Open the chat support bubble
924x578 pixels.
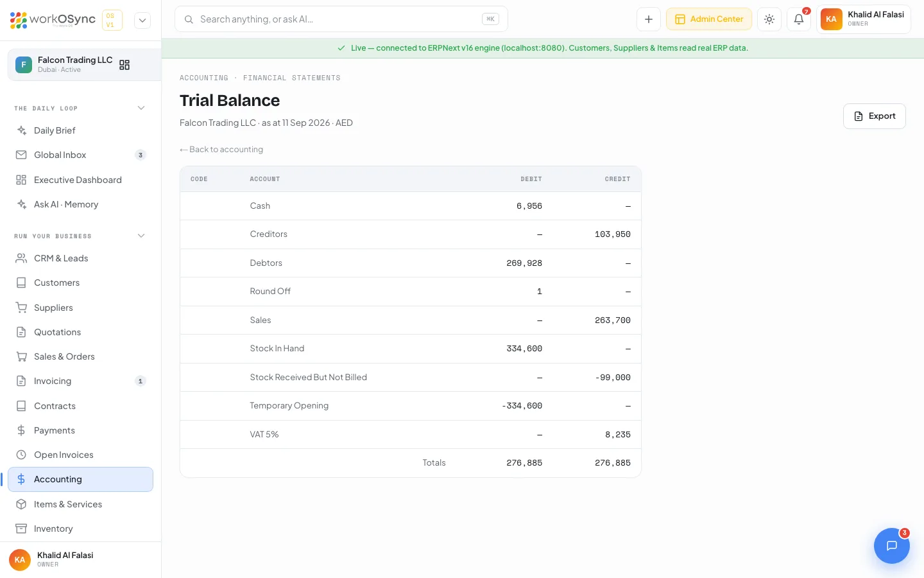point(892,546)
